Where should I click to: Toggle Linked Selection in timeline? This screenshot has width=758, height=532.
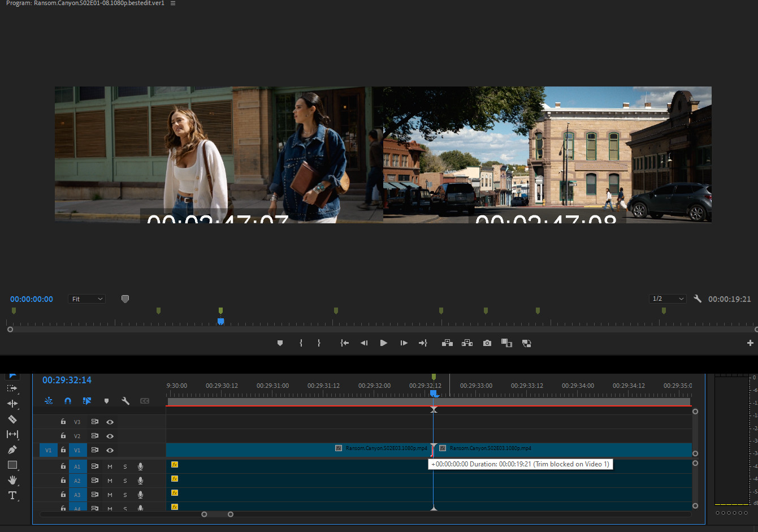click(87, 401)
